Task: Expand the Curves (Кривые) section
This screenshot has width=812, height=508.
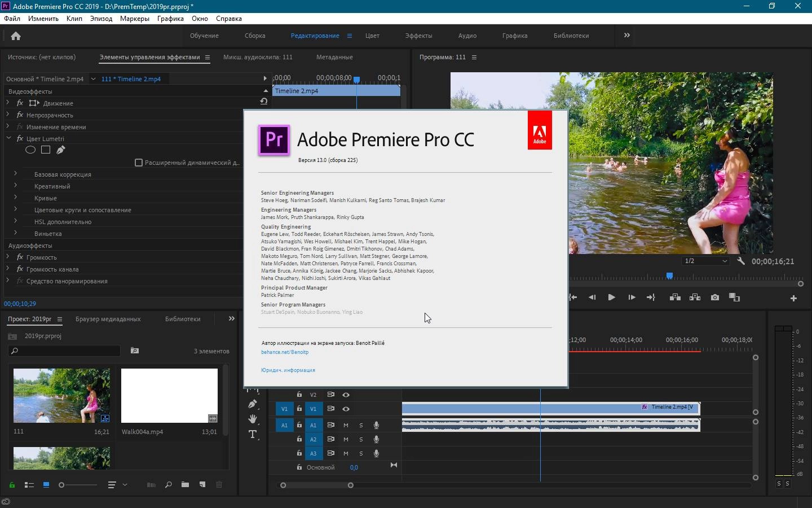Action: click(15, 198)
